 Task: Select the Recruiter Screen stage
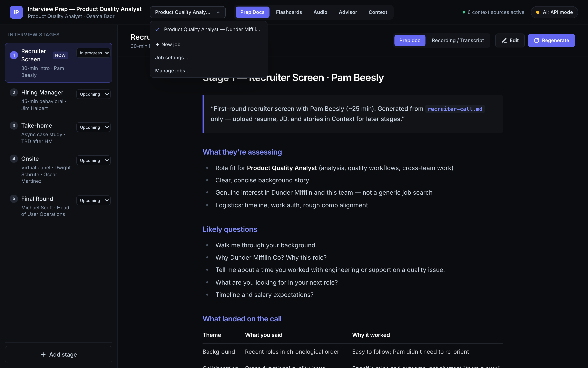59,63
